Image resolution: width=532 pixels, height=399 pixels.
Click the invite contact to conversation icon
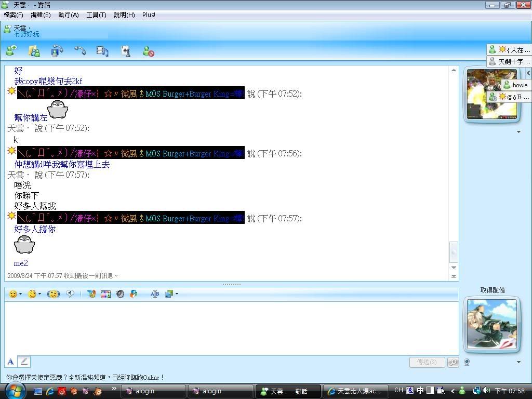(x=11, y=50)
